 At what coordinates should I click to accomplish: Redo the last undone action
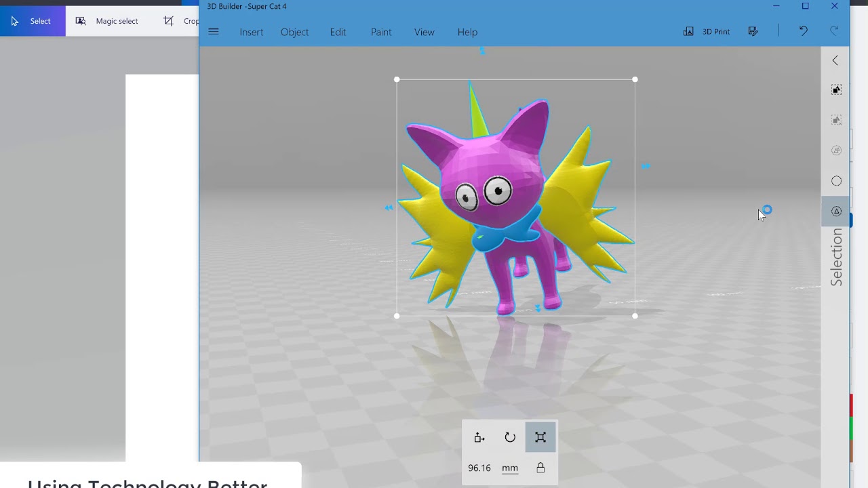(x=834, y=31)
